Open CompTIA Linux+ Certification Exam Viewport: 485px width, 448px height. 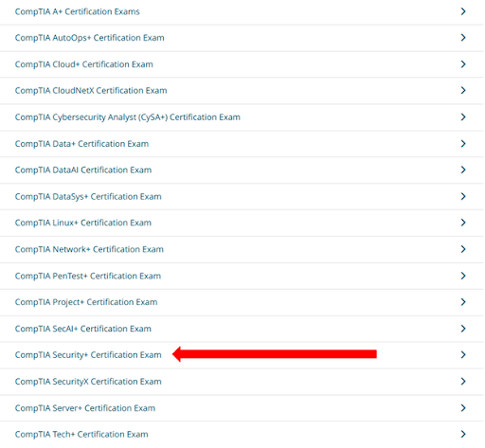(x=83, y=223)
